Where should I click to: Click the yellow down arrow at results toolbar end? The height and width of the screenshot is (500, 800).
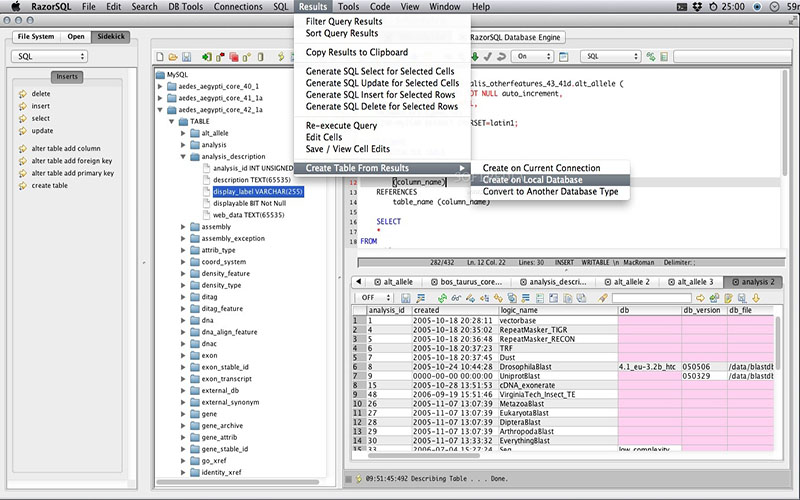756,298
